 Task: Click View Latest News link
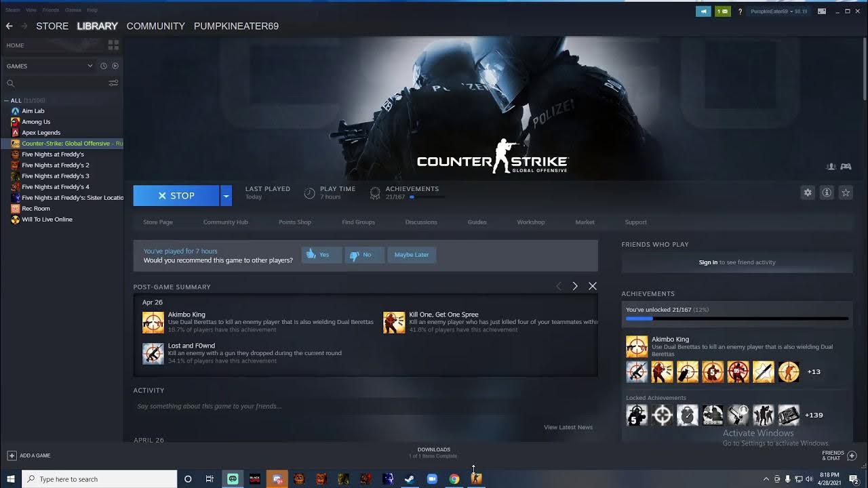(568, 427)
